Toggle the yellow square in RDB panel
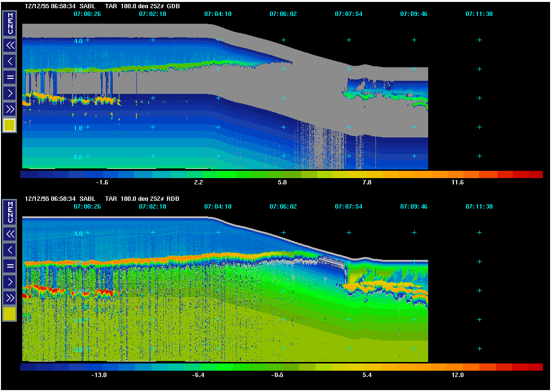 click(10, 314)
